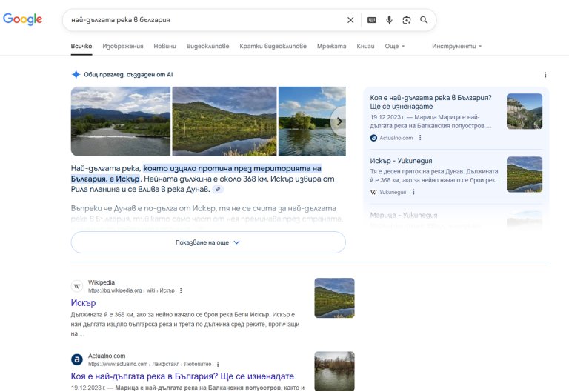Open AI overview three-dot options menu
The image size is (569, 392).
545,75
